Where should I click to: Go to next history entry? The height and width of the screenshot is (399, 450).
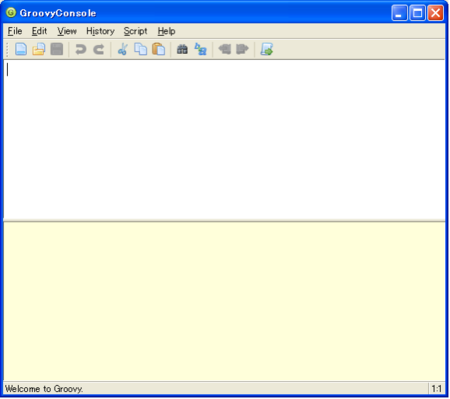tap(242, 49)
